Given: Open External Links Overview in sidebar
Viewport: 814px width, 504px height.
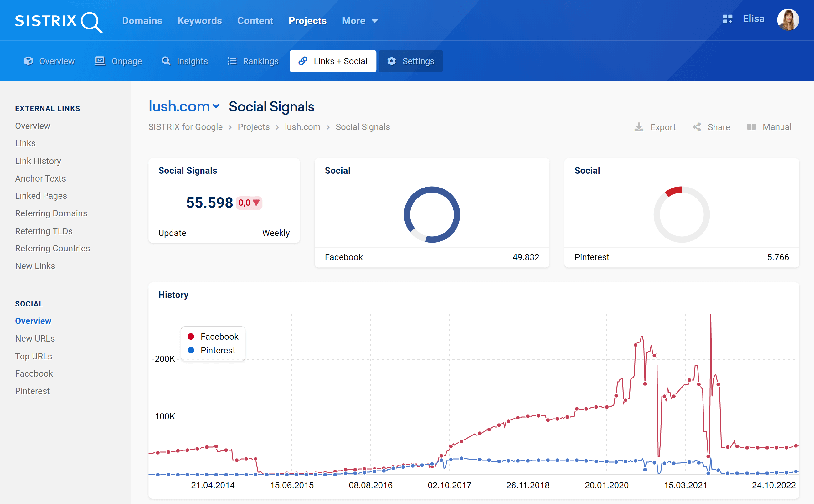Looking at the screenshot, I should click(33, 126).
